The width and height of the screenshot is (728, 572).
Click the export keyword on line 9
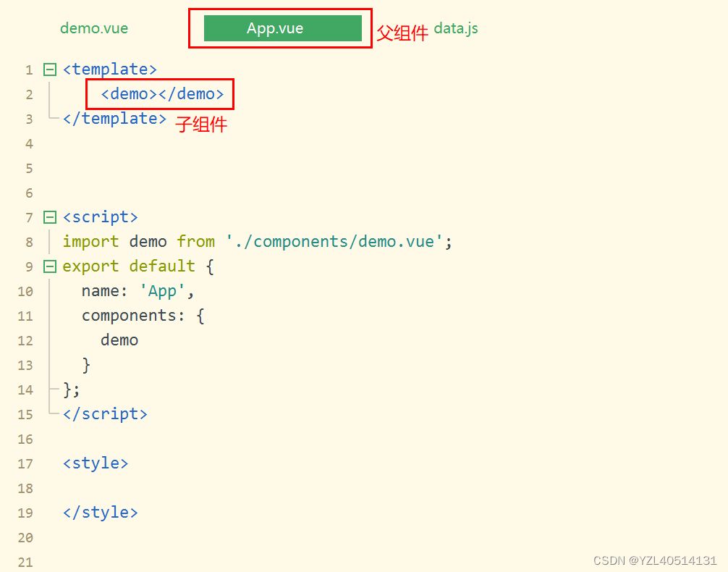[x=90, y=266]
